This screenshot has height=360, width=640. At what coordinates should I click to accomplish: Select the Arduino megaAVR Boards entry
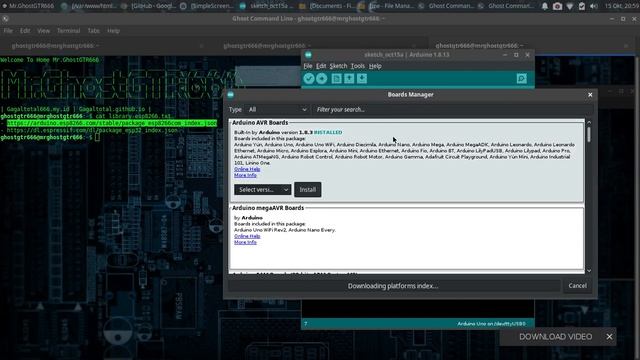[x=407, y=238]
